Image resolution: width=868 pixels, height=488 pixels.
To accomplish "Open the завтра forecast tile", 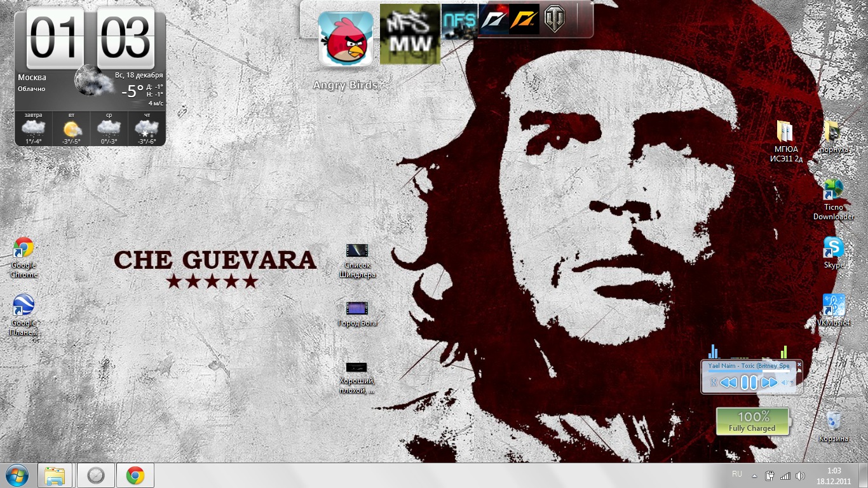I will tap(33, 128).
